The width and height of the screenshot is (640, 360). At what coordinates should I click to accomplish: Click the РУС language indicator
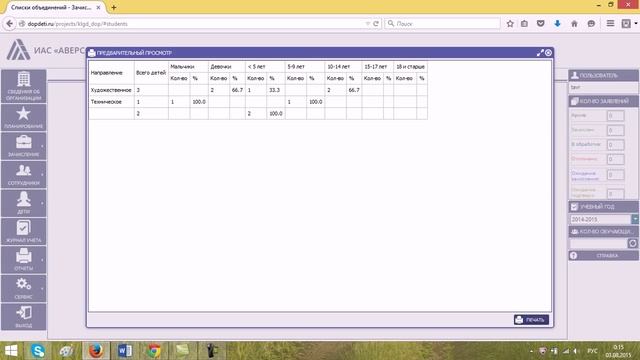[592, 351]
